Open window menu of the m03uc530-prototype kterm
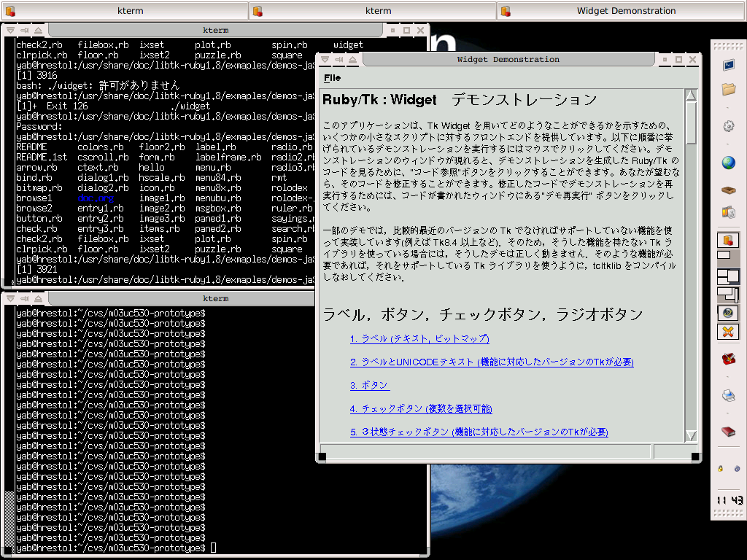This screenshot has width=747, height=560. [x=10, y=298]
